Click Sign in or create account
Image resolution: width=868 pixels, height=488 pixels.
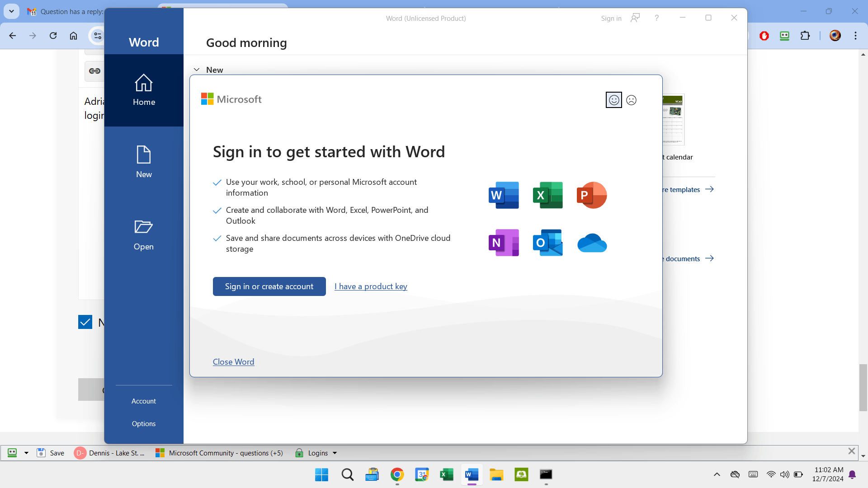pyautogui.click(x=269, y=286)
